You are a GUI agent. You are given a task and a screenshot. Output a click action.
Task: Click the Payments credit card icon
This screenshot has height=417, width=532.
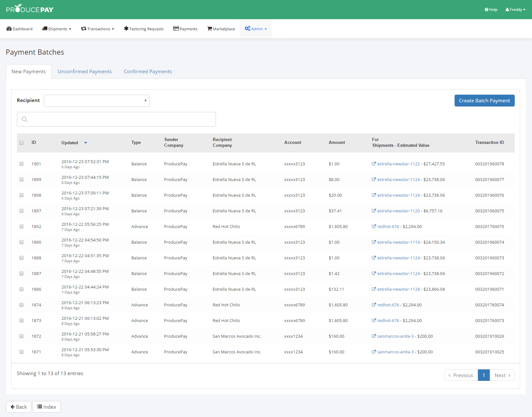[x=176, y=29]
